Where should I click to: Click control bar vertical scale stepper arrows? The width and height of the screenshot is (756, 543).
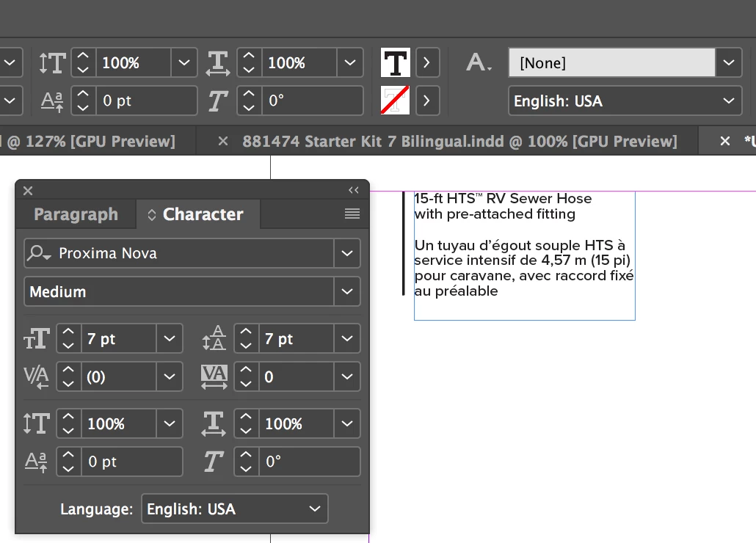tap(83, 62)
